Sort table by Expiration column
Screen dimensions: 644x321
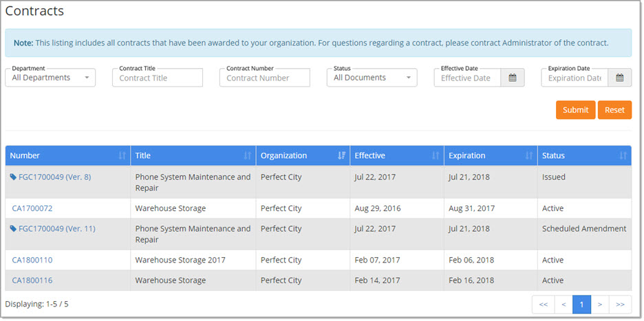tap(528, 156)
